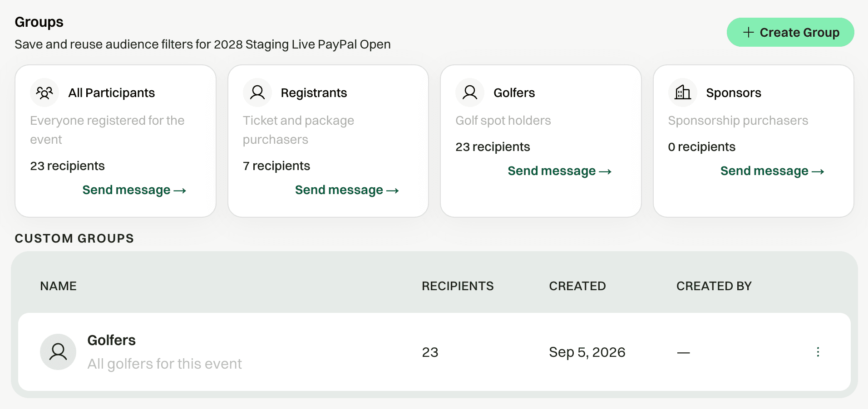Viewport: 868px width, 409px height.
Task: Send message to Registrants
Action: tap(347, 190)
